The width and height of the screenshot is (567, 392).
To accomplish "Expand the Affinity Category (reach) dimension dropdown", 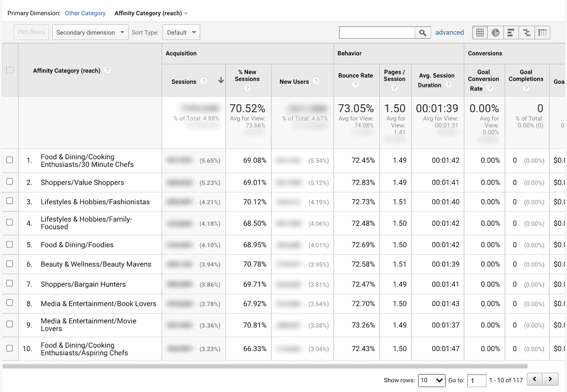I will click(x=151, y=13).
